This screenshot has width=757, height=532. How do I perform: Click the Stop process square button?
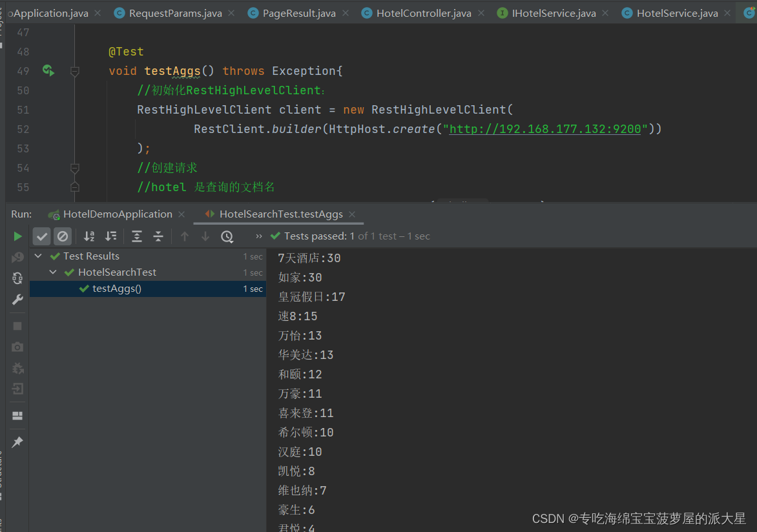(17, 326)
